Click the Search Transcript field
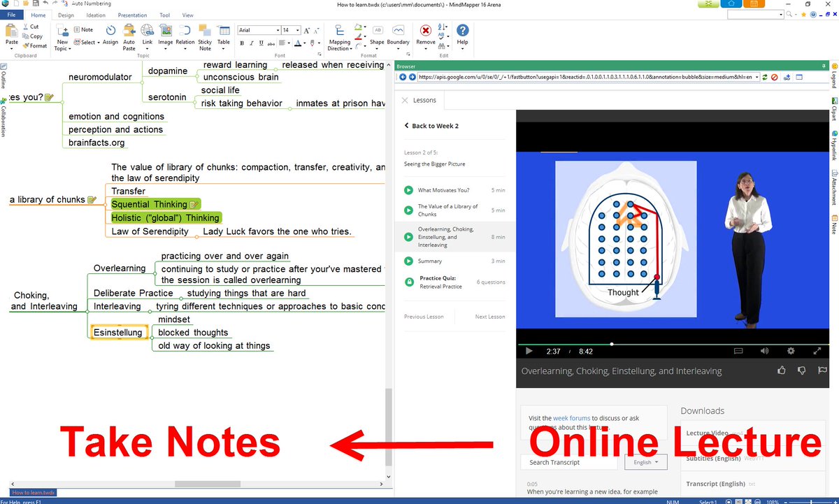 pos(570,462)
